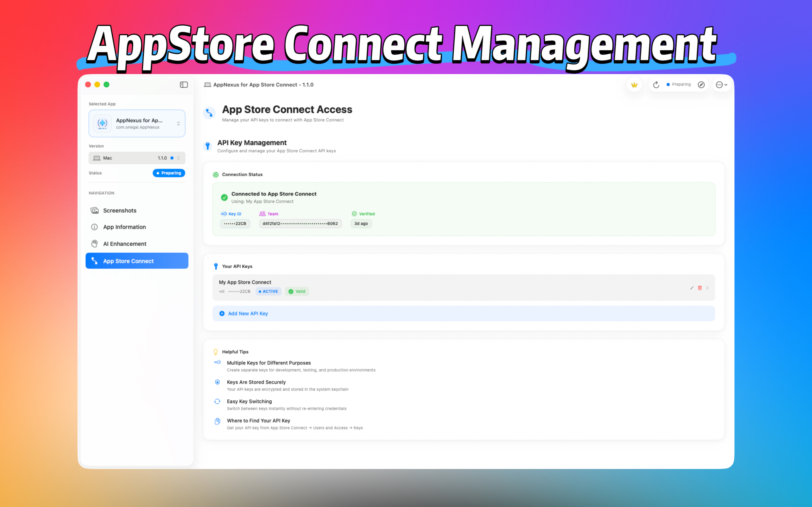Select AI Enhancement in the navigation
The width and height of the screenshot is (812, 507).
click(x=125, y=244)
